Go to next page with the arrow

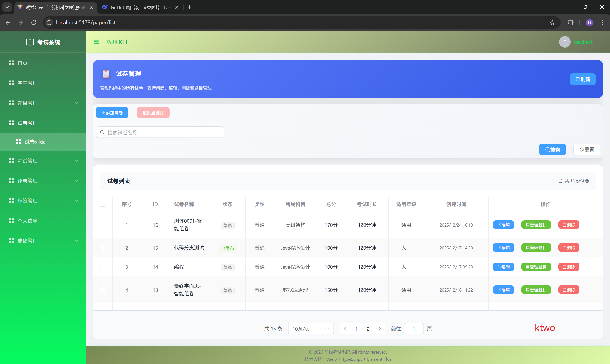pyautogui.click(x=379, y=329)
